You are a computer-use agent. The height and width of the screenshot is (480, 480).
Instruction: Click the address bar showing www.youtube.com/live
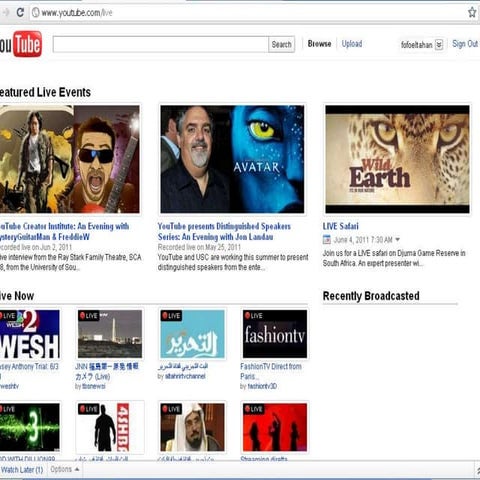[x=247, y=13]
